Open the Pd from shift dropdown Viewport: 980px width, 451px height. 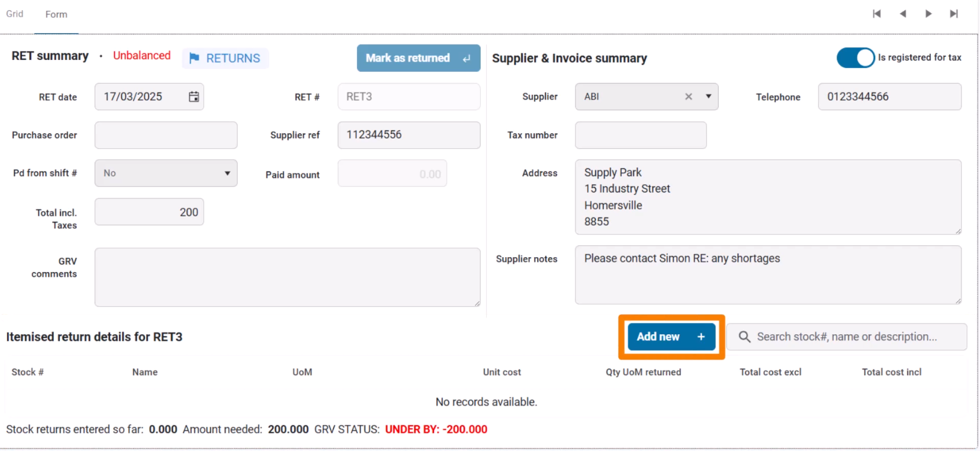[x=166, y=173]
